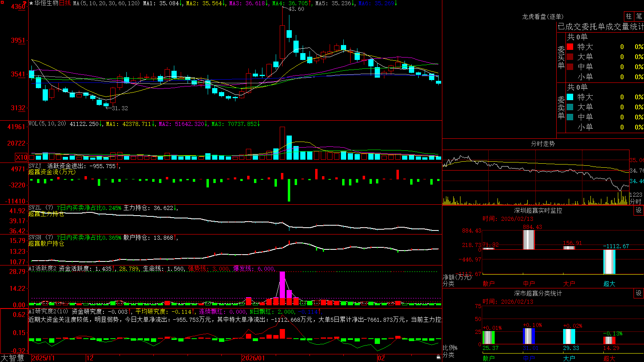The image size is (644, 362).
Task: Click the red 特大 buy-order color swatch
Action: click(x=570, y=47)
